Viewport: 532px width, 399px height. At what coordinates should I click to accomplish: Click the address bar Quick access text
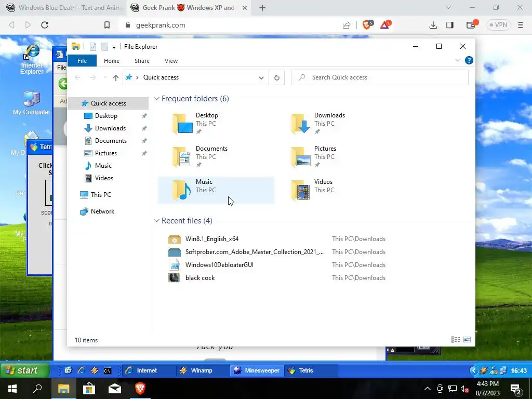161,77
